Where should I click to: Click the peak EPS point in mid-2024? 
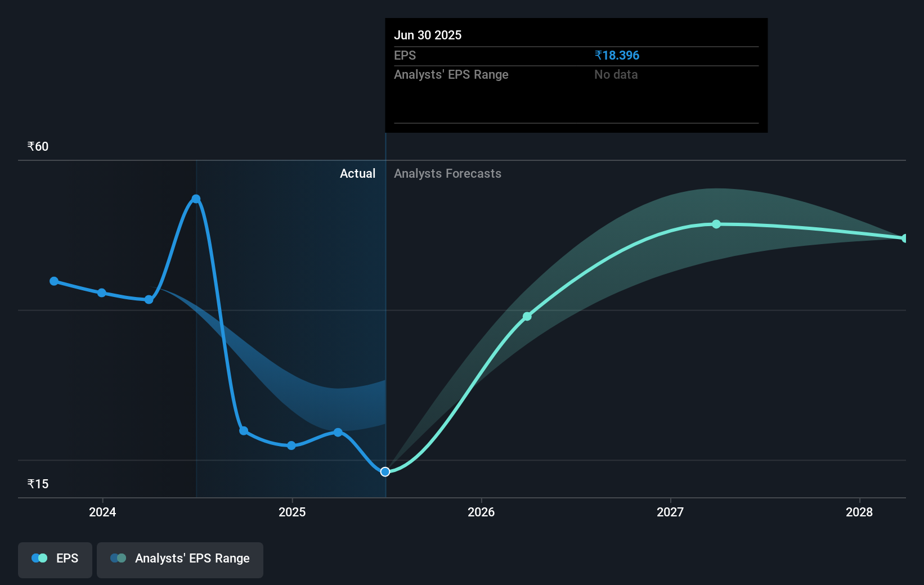click(195, 198)
